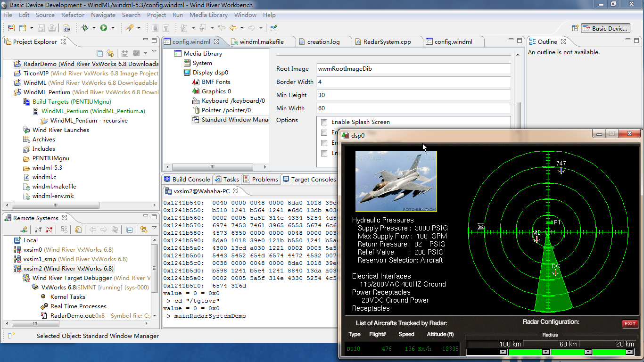The image size is (644, 362).
Task: Click the Show Whitespace paragraph icon
Action: (x=167, y=28)
